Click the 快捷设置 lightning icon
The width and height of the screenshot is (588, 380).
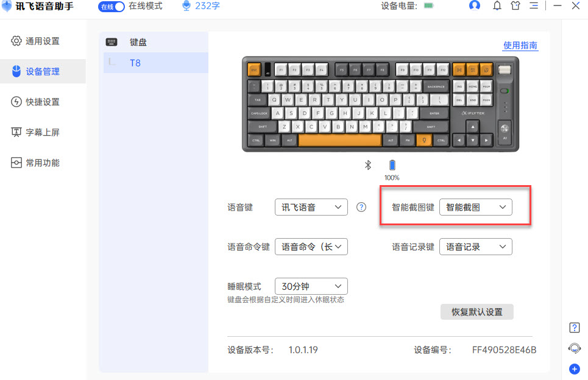click(16, 102)
